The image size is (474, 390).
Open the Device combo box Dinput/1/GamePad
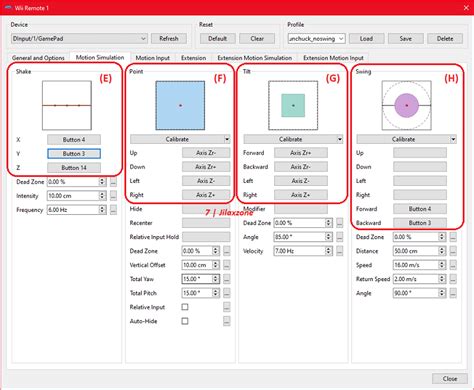coord(79,39)
